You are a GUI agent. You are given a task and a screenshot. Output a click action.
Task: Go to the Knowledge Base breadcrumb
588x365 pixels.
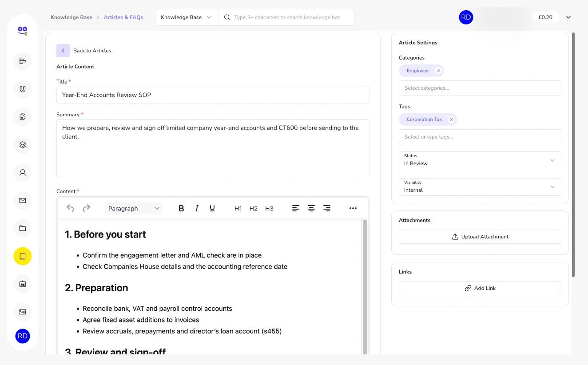[72, 17]
